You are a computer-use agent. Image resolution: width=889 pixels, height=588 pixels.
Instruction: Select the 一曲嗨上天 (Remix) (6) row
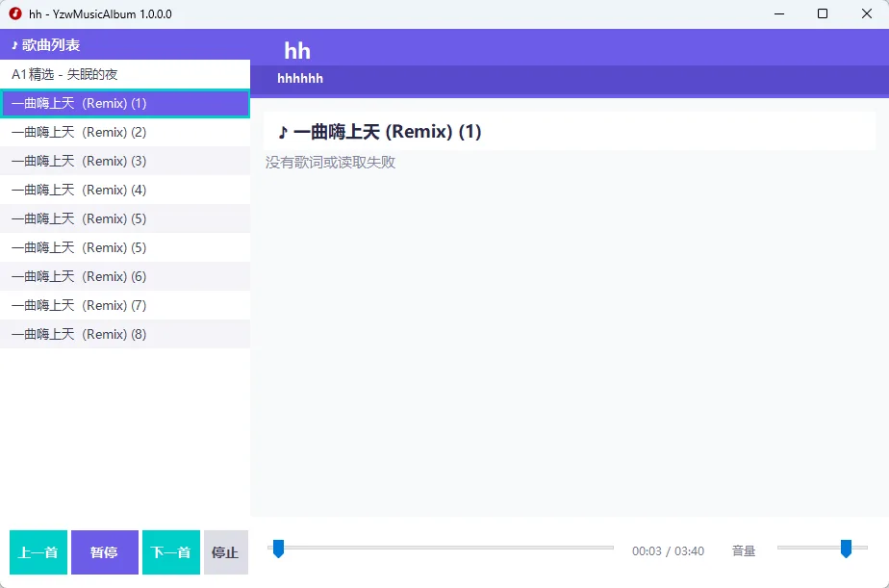click(x=125, y=277)
